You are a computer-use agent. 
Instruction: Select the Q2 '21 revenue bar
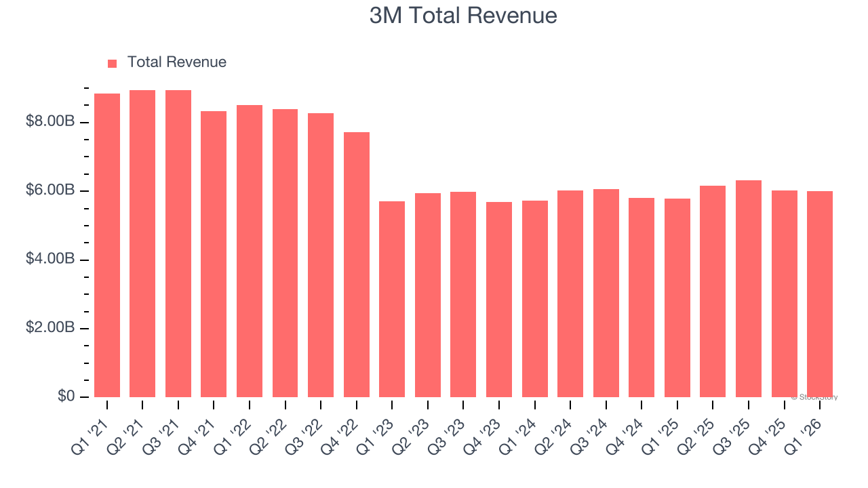(x=142, y=244)
